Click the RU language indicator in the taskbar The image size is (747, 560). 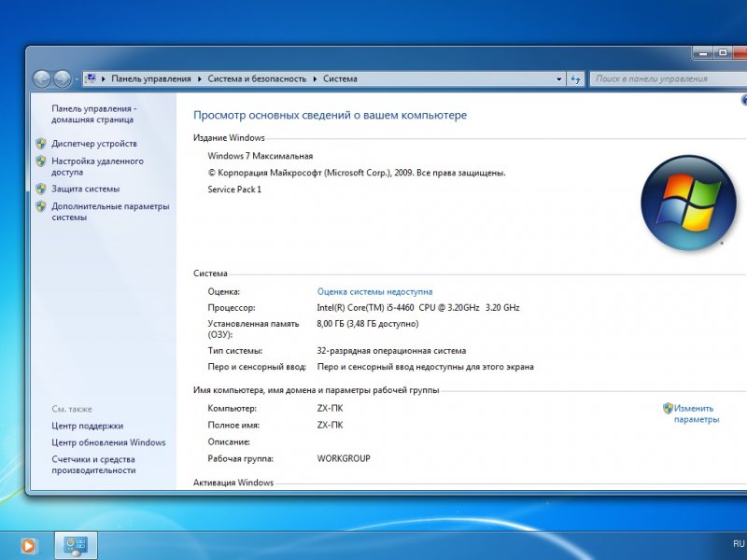739,544
